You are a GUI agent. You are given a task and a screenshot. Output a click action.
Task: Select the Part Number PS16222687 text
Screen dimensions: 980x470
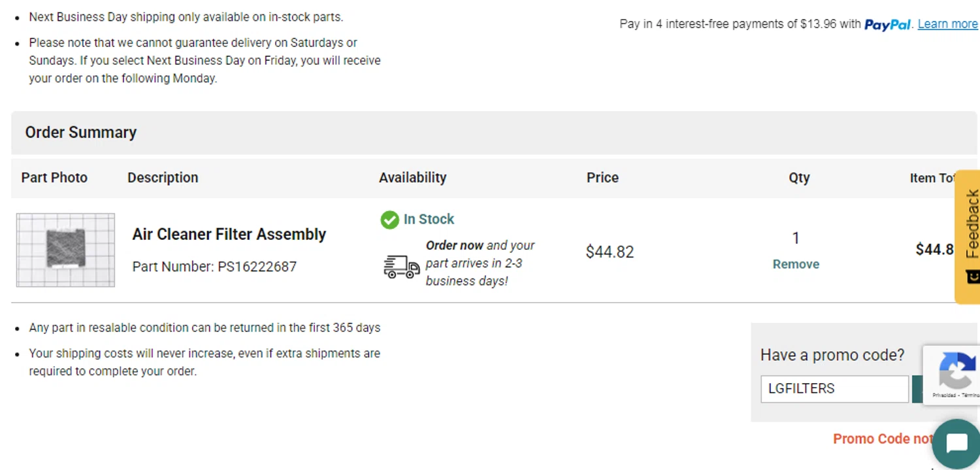click(x=214, y=267)
